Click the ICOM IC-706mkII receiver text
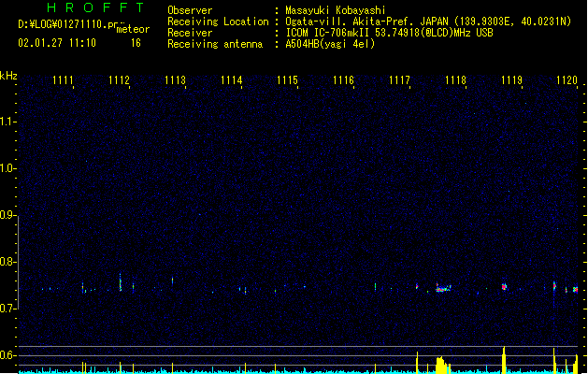The height and width of the screenshot is (374, 588). pos(389,33)
